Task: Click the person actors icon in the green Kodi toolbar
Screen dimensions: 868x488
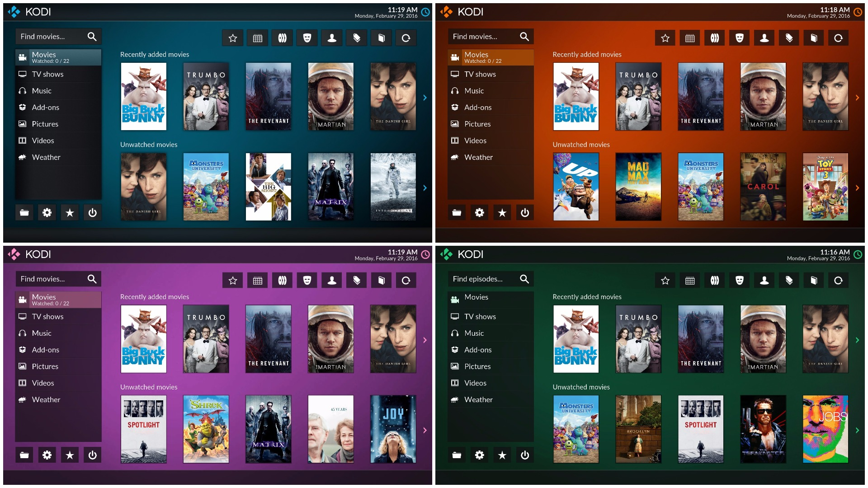Action: pyautogui.click(x=764, y=281)
